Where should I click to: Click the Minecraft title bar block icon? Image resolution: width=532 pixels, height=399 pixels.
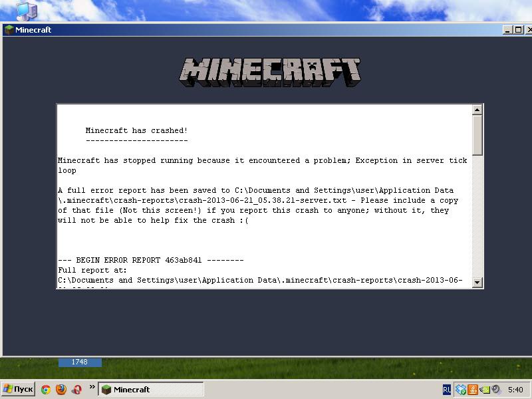[x=9, y=29]
